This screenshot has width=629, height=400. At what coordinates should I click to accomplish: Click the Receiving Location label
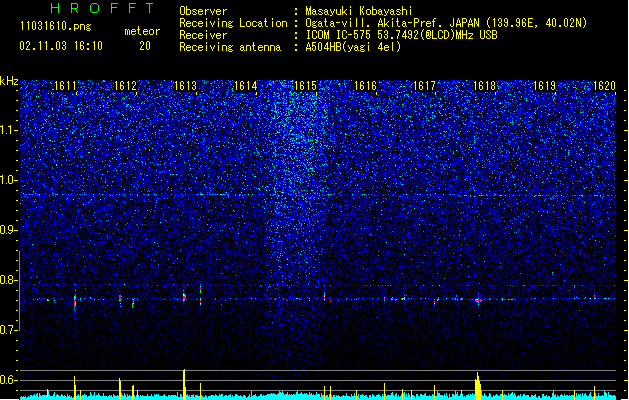tap(233, 23)
